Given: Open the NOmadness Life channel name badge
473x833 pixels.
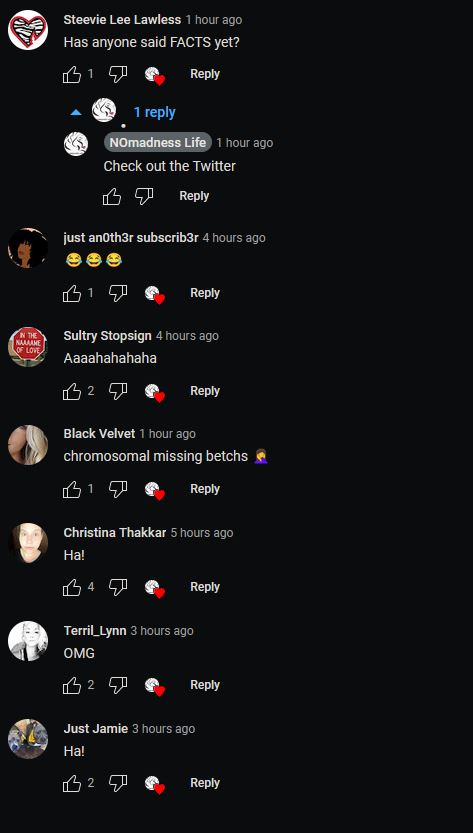Looking at the screenshot, I should tap(157, 142).
